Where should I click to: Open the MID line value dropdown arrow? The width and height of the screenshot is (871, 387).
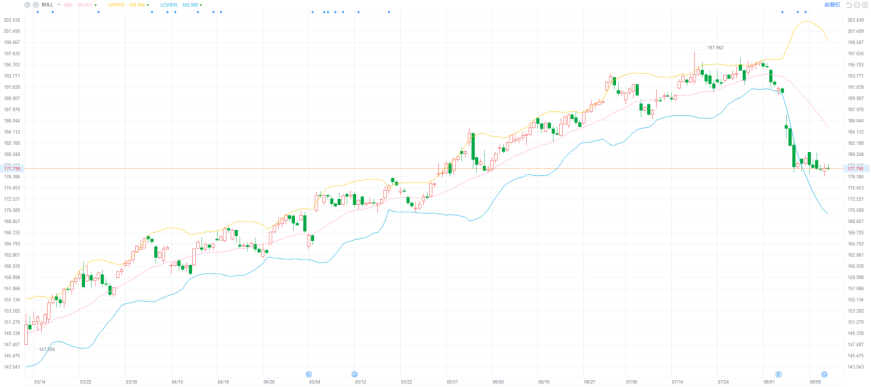pos(96,5)
